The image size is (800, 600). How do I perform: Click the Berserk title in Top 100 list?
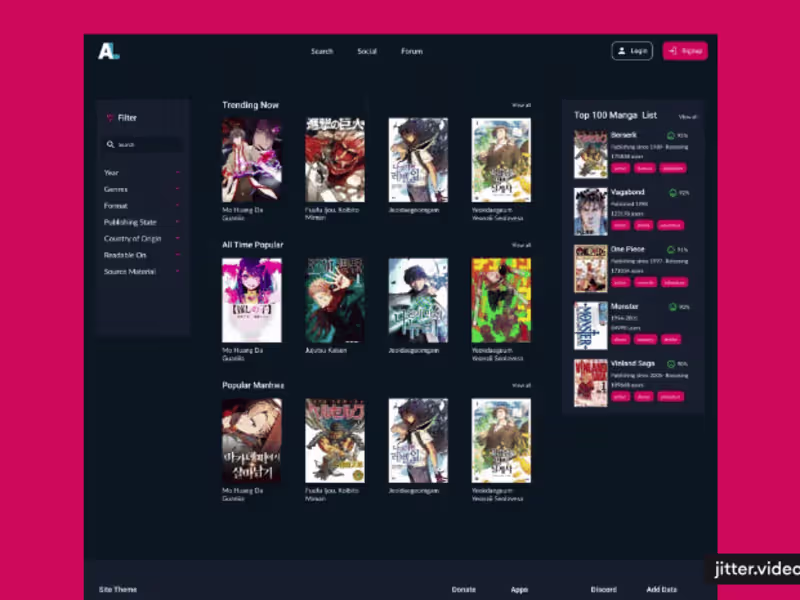[x=623, y=135]
